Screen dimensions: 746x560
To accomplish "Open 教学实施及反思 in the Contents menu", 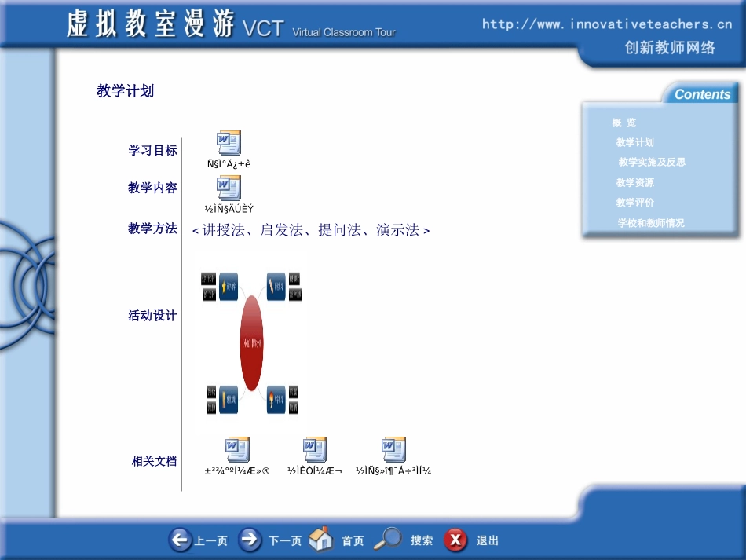I will (652, 162).
